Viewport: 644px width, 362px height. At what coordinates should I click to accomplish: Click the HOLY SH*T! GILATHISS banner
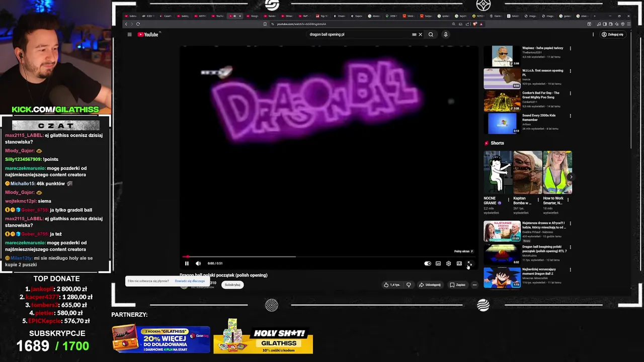click(x=263, y=339)
